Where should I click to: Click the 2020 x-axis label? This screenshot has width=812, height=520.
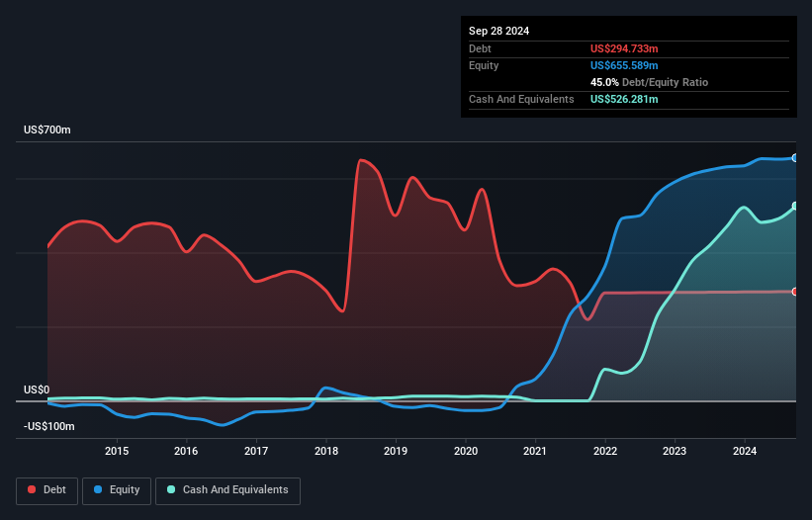pos(466,451)
